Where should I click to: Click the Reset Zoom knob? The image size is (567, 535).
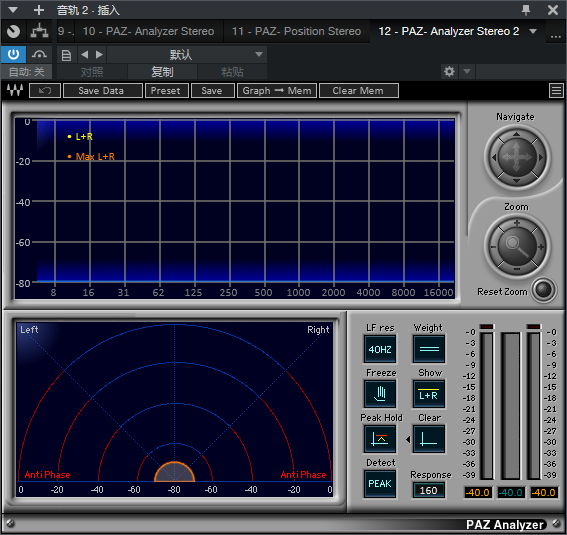pyautogui.click(x=543, y=290)
